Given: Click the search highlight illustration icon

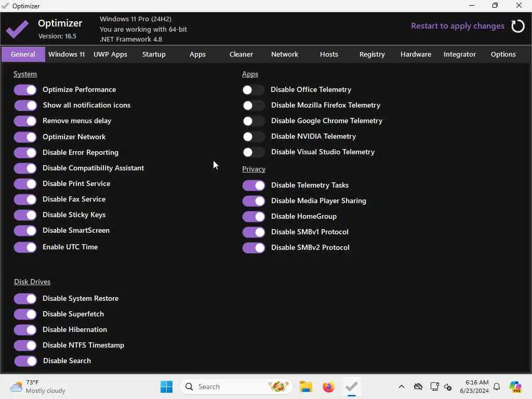Looking at the screenshot, I should [x=278, y=387].
